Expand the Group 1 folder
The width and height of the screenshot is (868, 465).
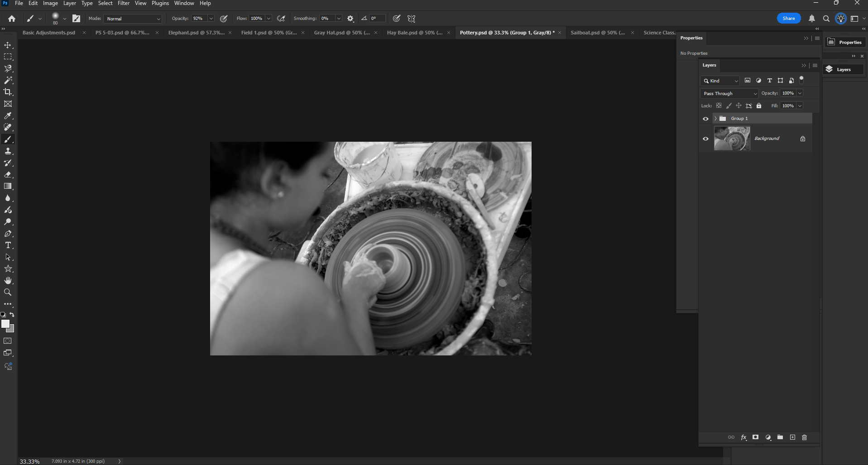[715, 119]
